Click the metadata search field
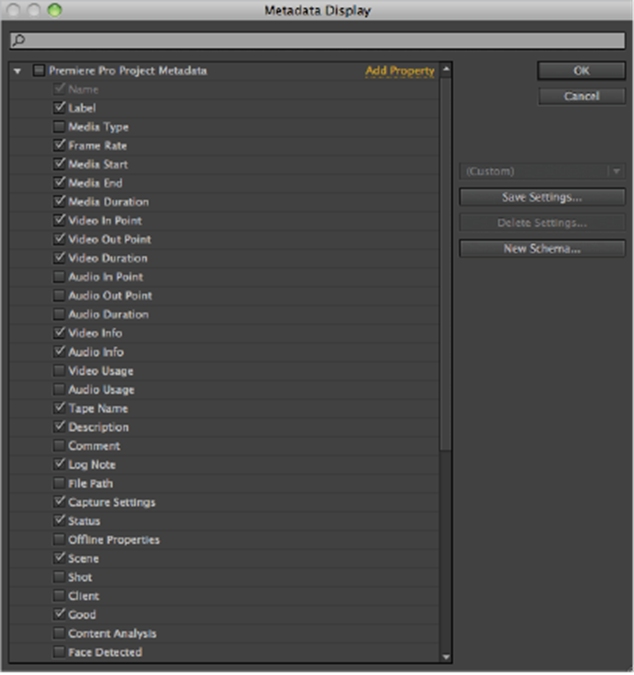634x675 pixels. tap(318, 40)
